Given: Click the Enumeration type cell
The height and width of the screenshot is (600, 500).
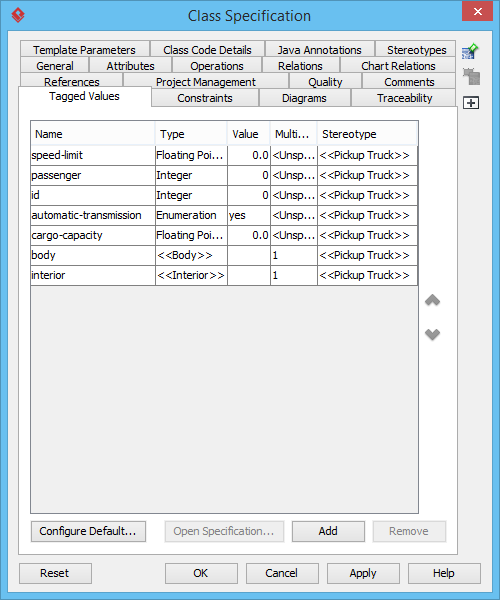Looking at the screenshot, I should coord(191,215).
